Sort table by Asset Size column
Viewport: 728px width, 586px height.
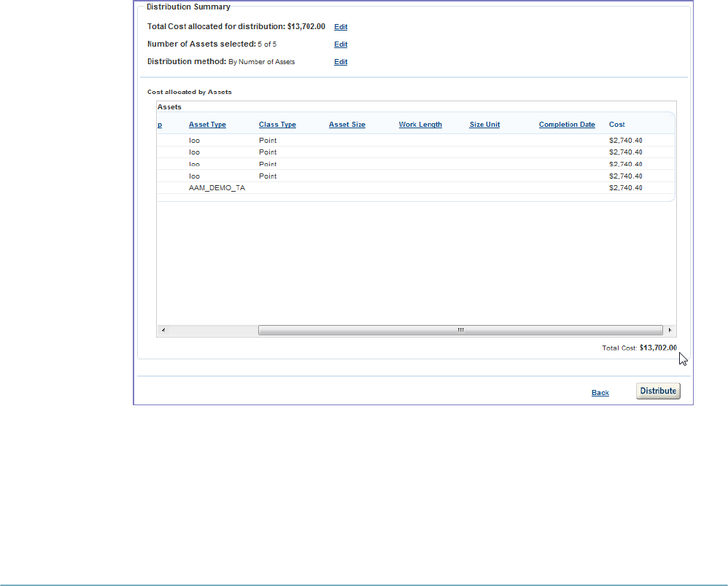pos(346,125)
